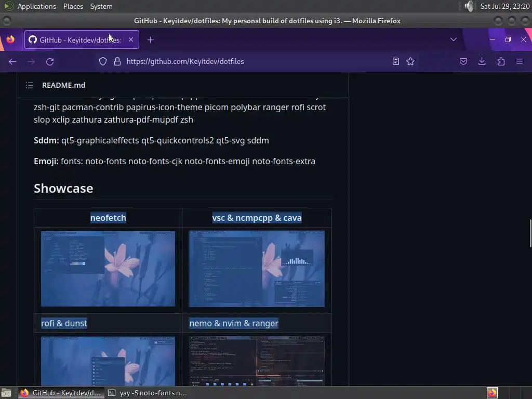Open the Firefox View icon in the tab bar
The image size is (532, 399).
pos(10,39)
